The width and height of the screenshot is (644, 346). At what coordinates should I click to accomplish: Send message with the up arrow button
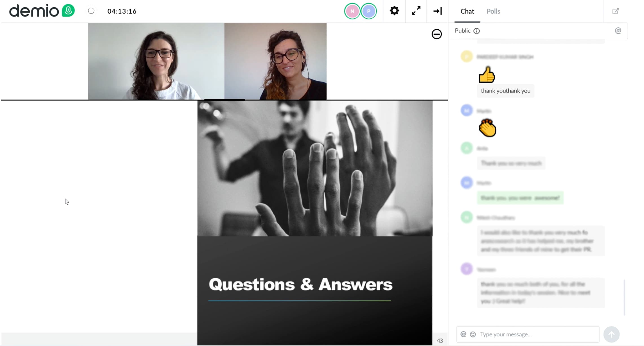point(611,334)
